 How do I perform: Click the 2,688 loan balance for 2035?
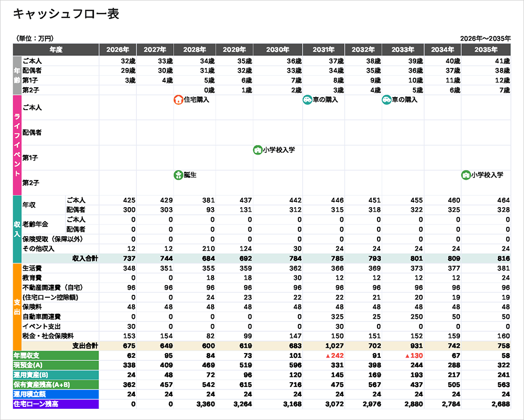click(501, 404)
